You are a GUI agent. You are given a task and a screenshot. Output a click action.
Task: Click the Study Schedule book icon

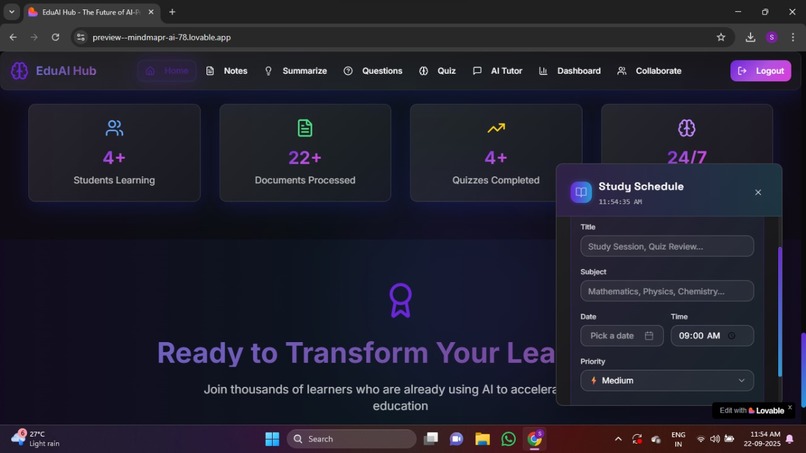pyautogui.click(x=581, y=192)
